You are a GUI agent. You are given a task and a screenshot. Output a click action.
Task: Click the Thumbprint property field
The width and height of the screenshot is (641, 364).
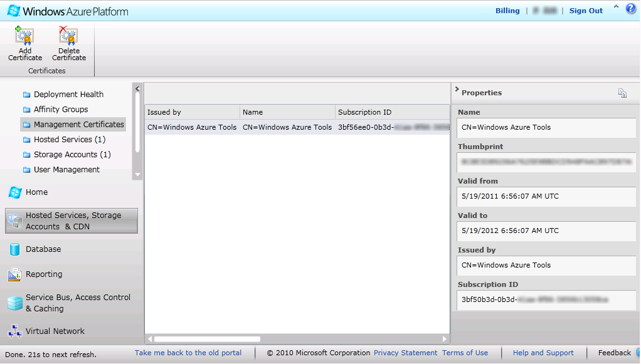(546, 162)
